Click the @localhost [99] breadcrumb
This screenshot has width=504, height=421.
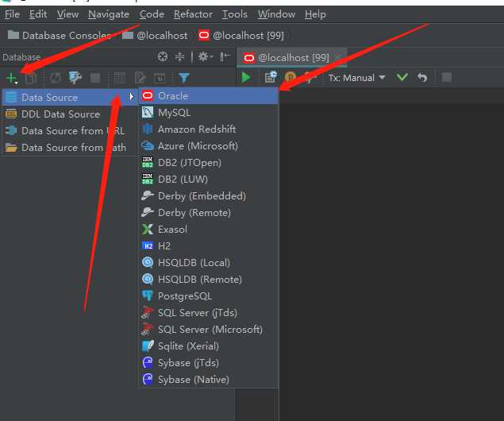coord(241,36)
